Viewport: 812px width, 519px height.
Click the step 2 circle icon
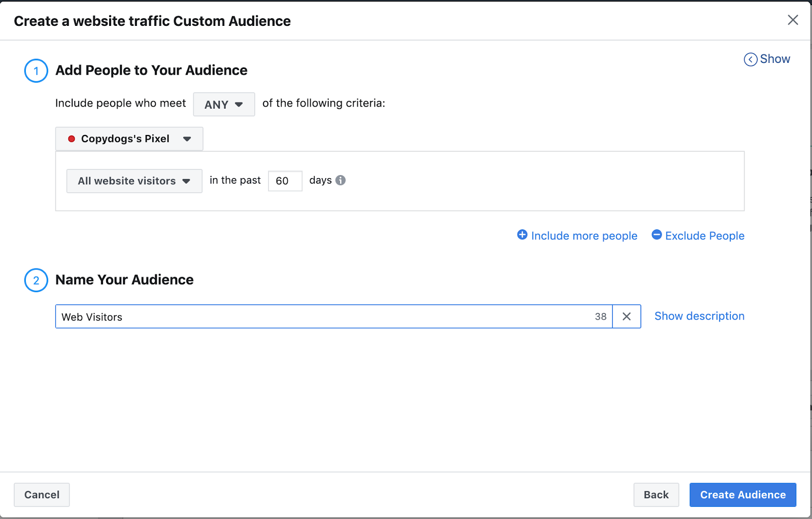(x=36, y=280)
